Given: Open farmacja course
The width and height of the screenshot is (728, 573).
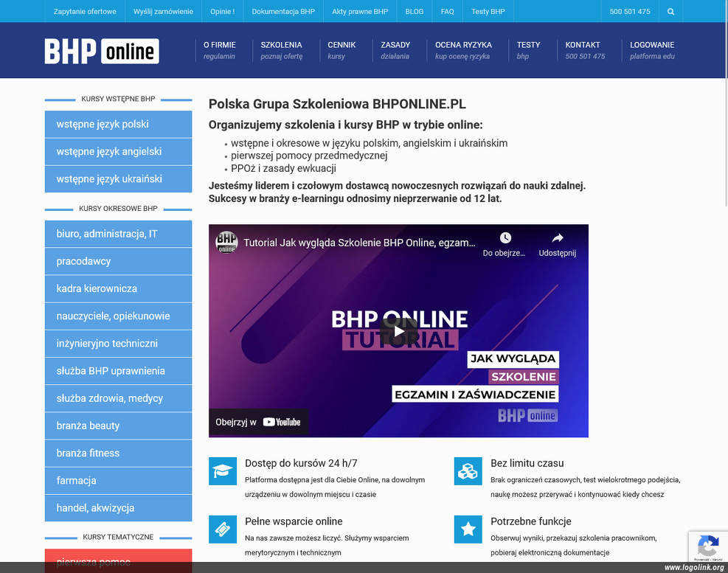Looking at the screenshot, I should [x=119, y=480].
